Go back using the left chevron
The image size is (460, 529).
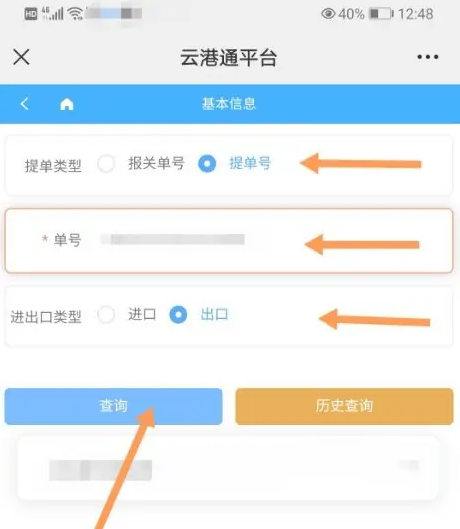[x=24, y=104]
